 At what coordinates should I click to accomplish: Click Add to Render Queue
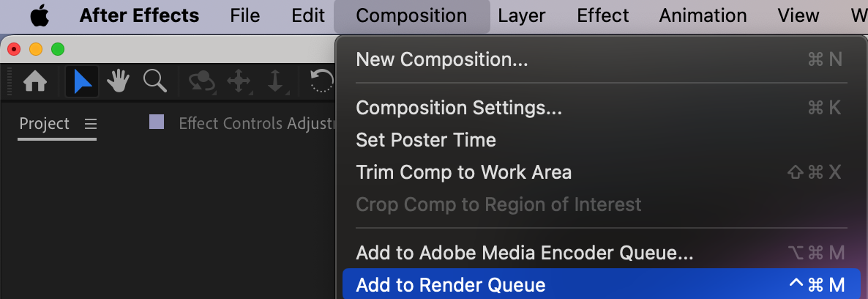pyautogui.click(x=451, y=285)
